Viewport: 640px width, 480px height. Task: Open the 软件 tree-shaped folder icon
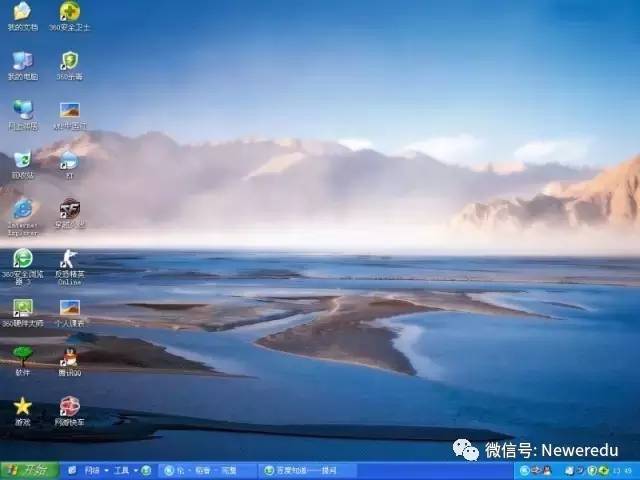22,361
